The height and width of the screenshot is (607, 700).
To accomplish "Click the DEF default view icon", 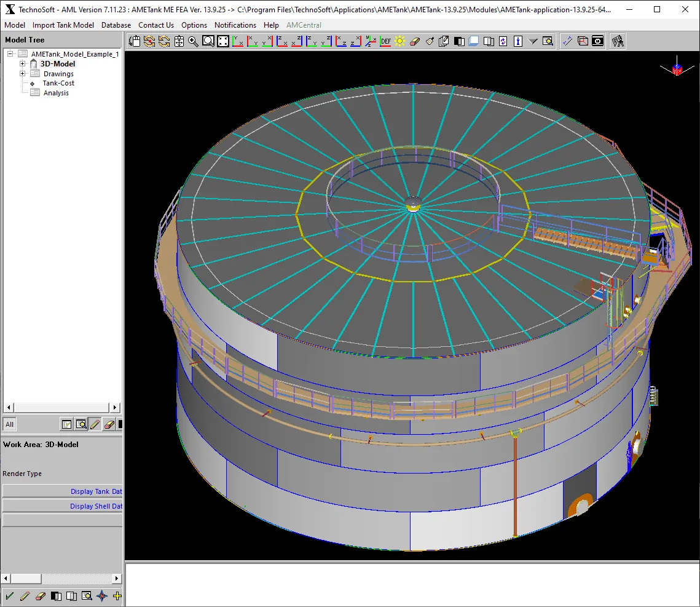I will 385,42.
